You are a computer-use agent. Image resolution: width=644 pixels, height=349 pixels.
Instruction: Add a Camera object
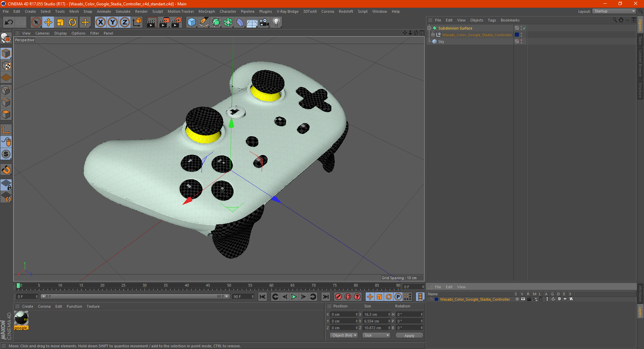264,22
